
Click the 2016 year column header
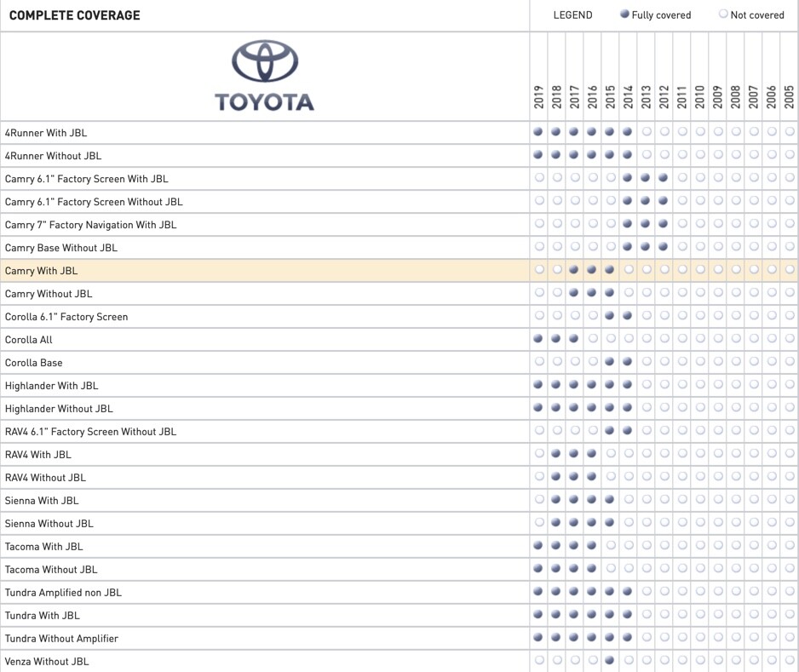[x=592, y=98]
